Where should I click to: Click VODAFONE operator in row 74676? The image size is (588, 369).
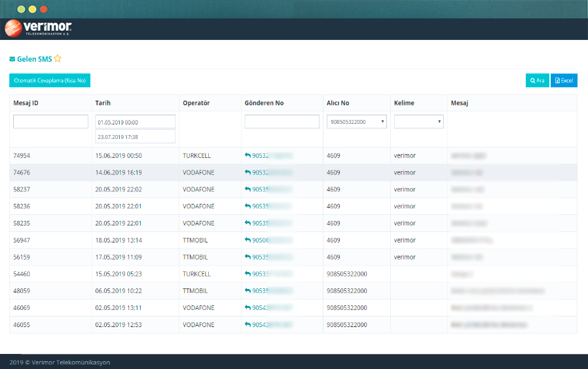point(199,172)
